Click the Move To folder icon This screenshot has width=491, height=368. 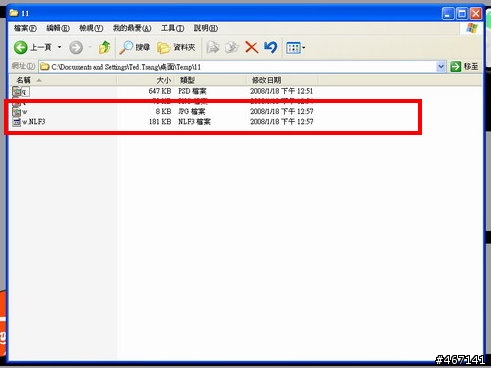pyautogui.click(x=213, y=47)
